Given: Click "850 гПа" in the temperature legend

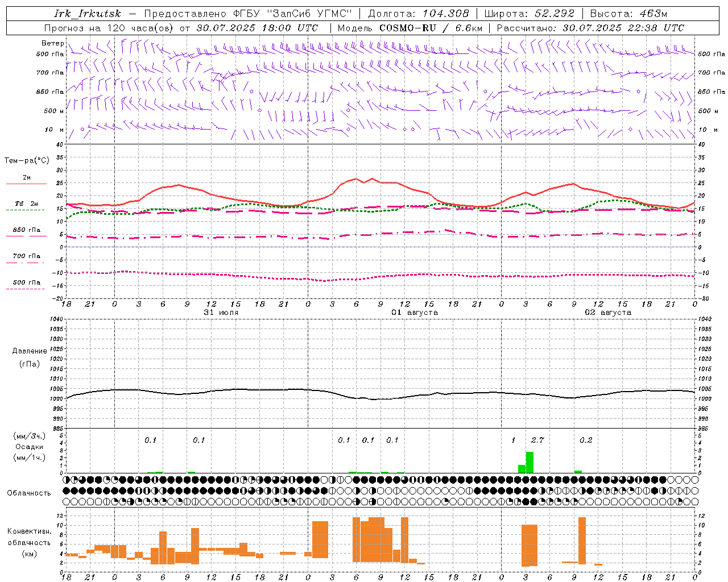Looking at the screenshot, I should click(x=27, y=230).
